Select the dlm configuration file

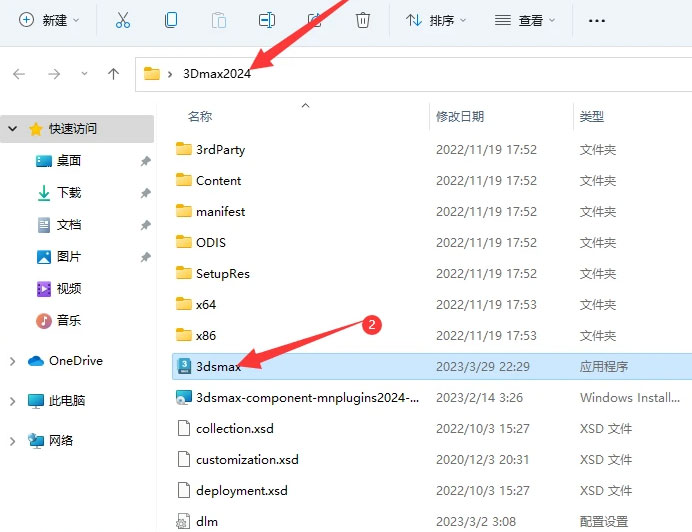(207, 521)
